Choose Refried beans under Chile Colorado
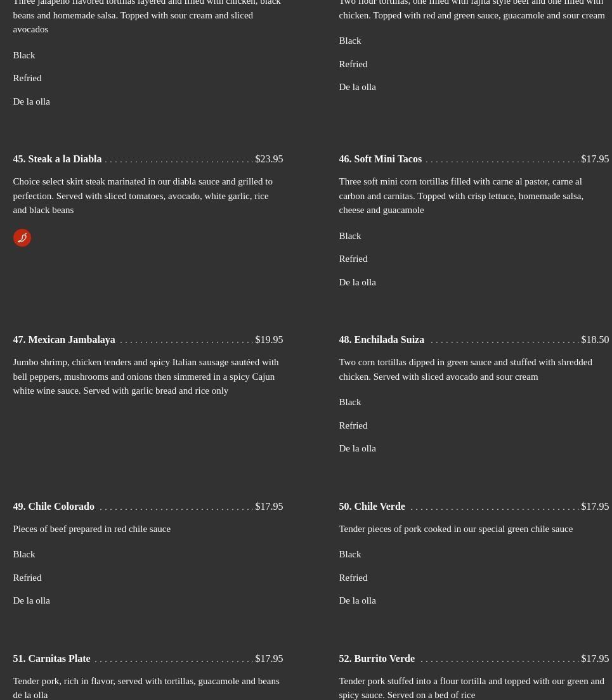The height and width of the screenshot is (700, 612). coord(27,578)
